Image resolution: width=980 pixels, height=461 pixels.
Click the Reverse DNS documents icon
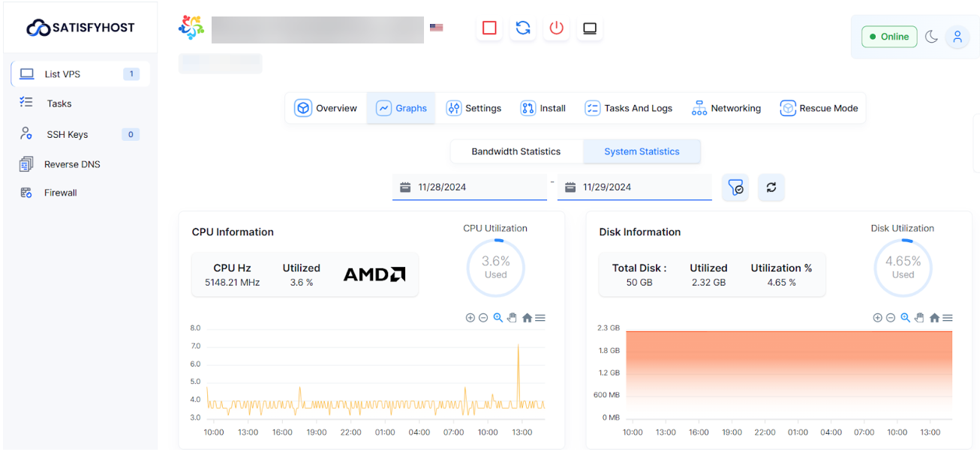(26, 164)
